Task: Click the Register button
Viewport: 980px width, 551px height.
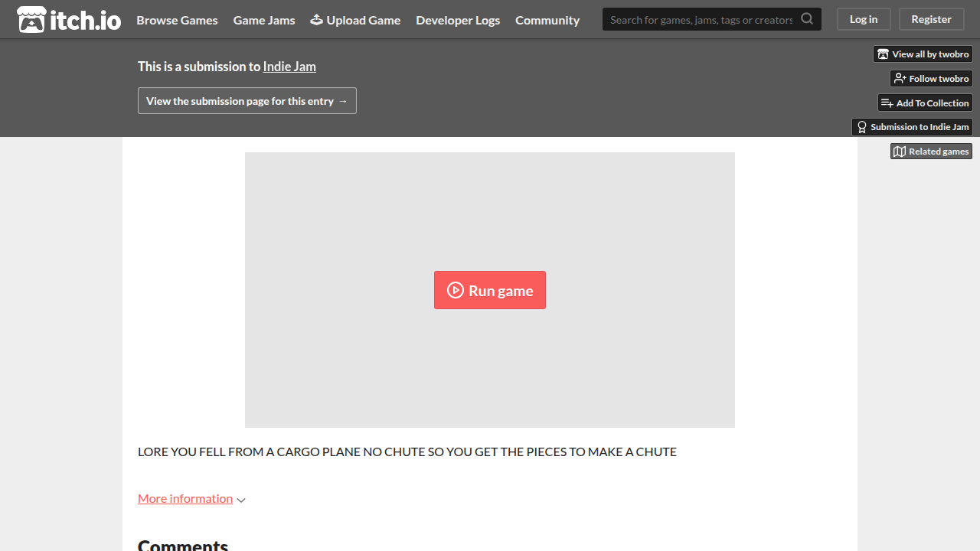Action: pos(931,19)
